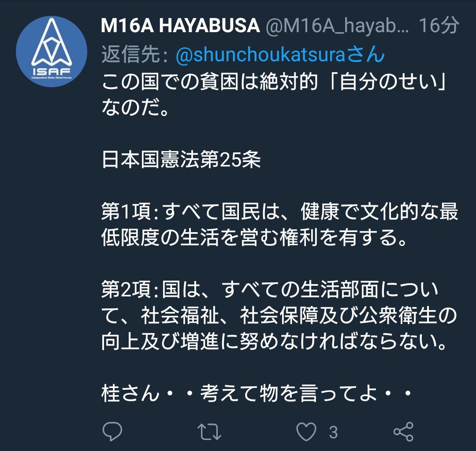Like the tweet with the heart icon
This screenshot has height=451, width=476.
coord(306,432)
